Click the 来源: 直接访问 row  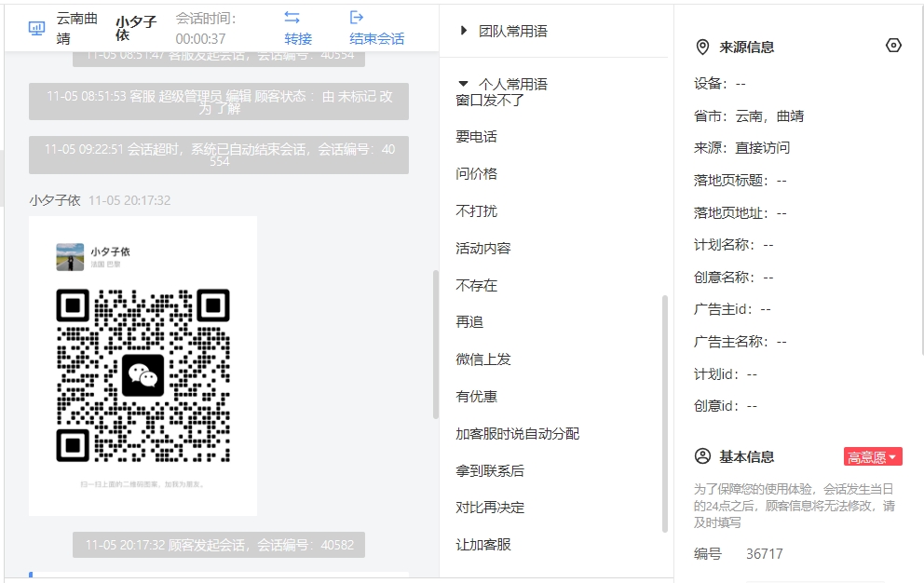[741, 148]
